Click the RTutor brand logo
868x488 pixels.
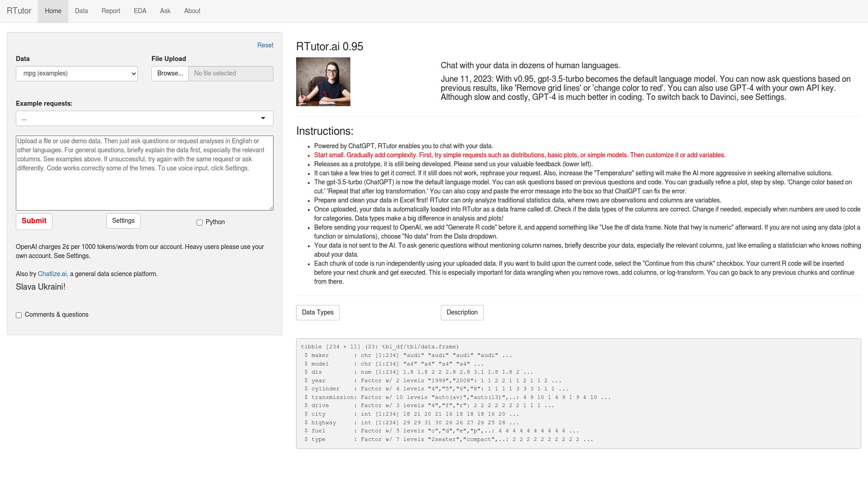click(x=19, y=11)
